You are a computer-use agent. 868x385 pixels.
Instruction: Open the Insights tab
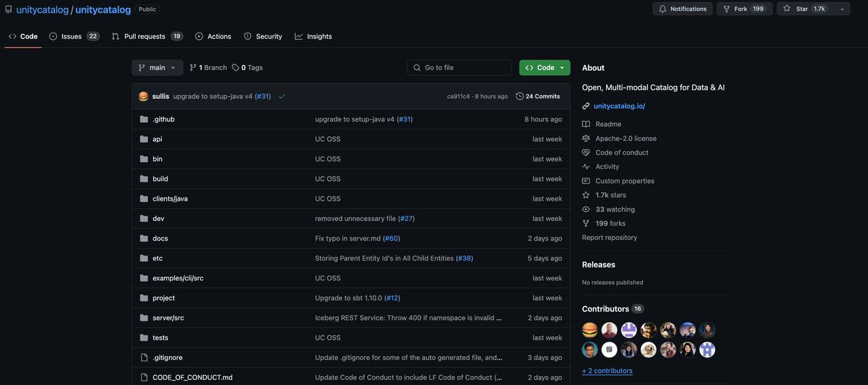313,37
